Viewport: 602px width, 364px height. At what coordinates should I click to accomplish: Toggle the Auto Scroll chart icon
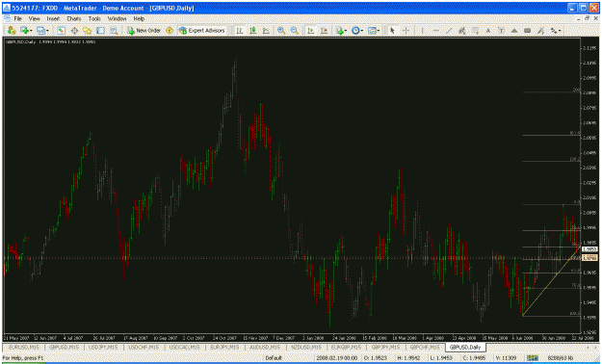(311, 31)
